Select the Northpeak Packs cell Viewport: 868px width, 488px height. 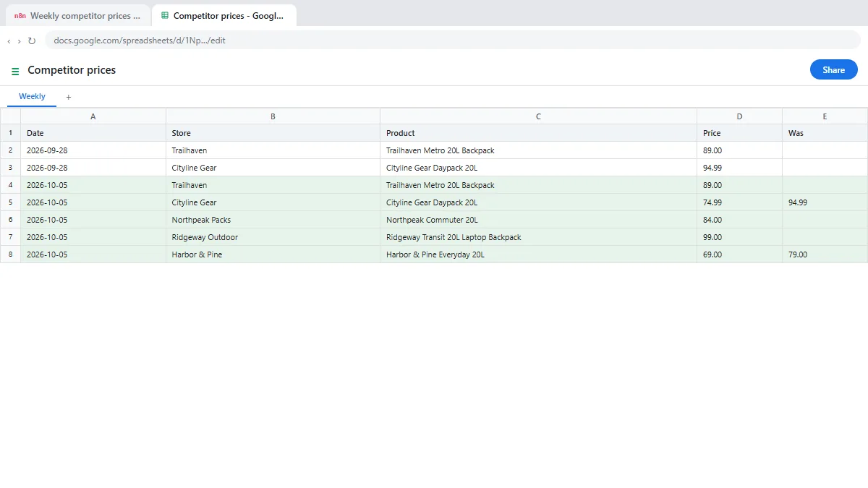click(273, 220)
